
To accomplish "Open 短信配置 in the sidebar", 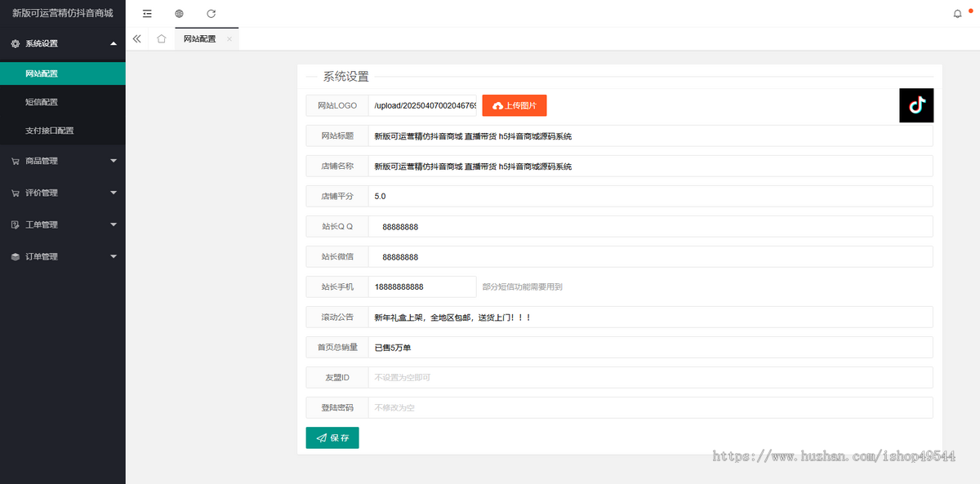I will 63,102.
